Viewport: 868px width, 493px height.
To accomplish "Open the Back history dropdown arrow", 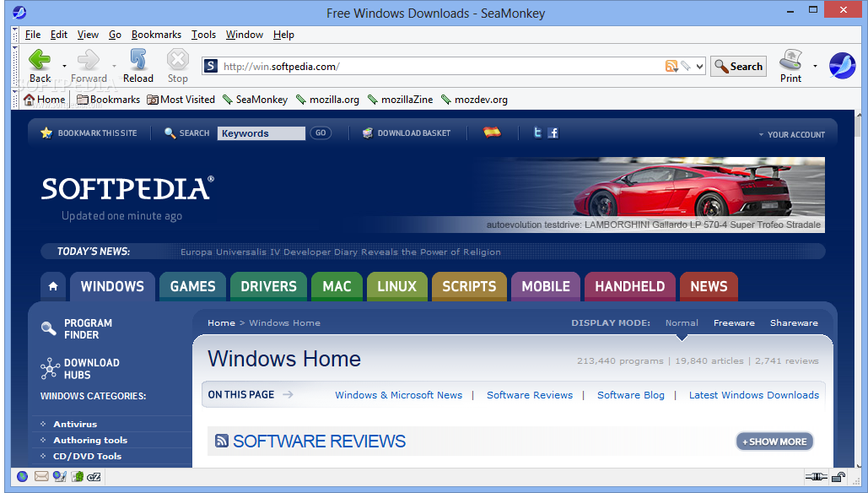I will [x=64, y=66].
